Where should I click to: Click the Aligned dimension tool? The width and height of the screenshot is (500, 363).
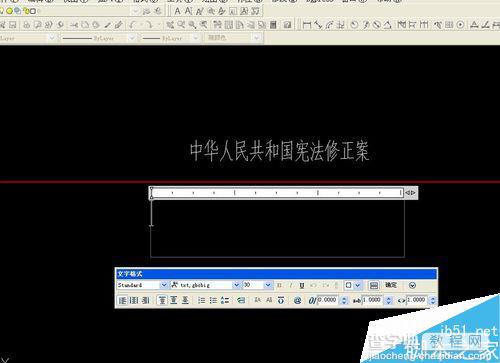click(318, 25)
